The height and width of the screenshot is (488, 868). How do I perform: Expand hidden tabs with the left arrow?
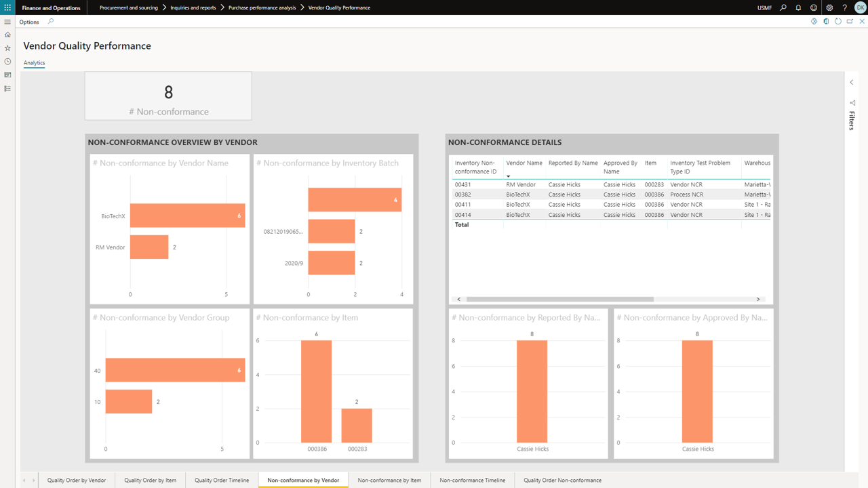click(25, 479)
